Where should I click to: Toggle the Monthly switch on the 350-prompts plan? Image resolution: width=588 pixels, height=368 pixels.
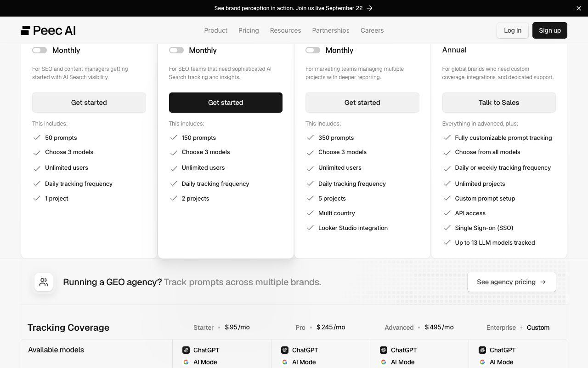tap(313, 50)
